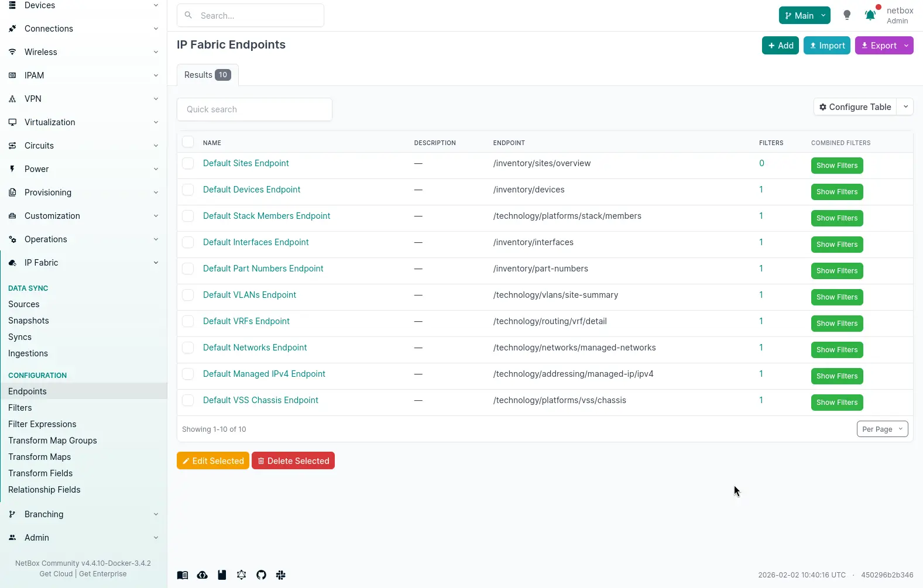This screenshot has height=588, width=923.
Task: Click the Quick search field
Action: (255, 109)
